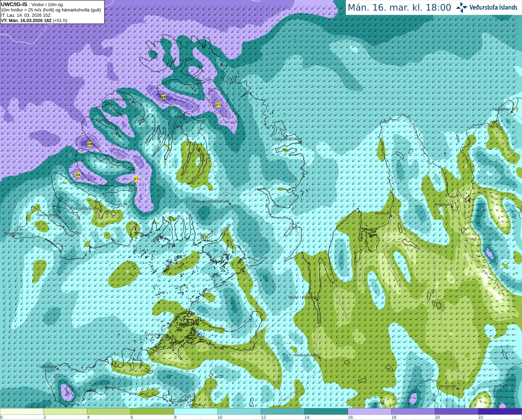Click the Gufuskálar station label
Viewport: 522px width, 420px height.
pos(48,367)
